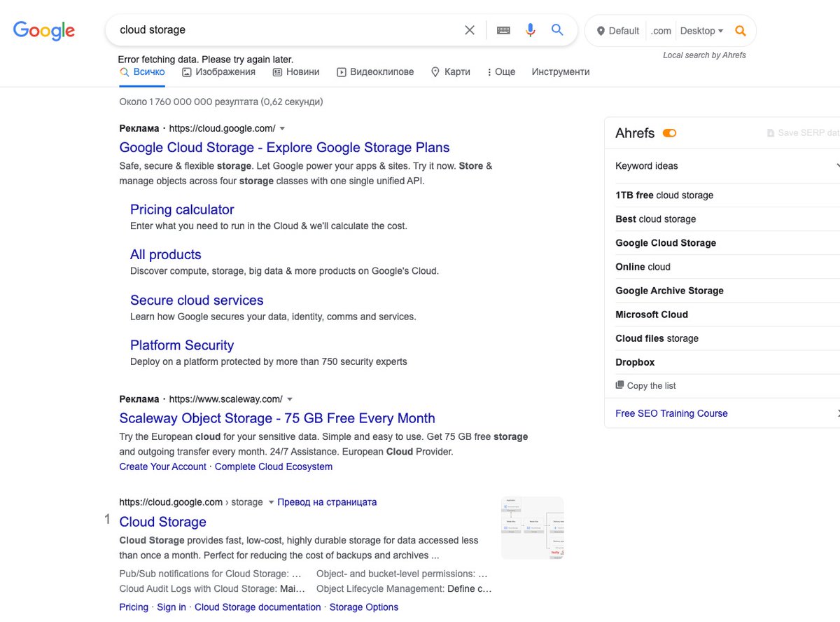Open the on-screen keyboard icon
This screenshot has height=622, width=840.
503,30
